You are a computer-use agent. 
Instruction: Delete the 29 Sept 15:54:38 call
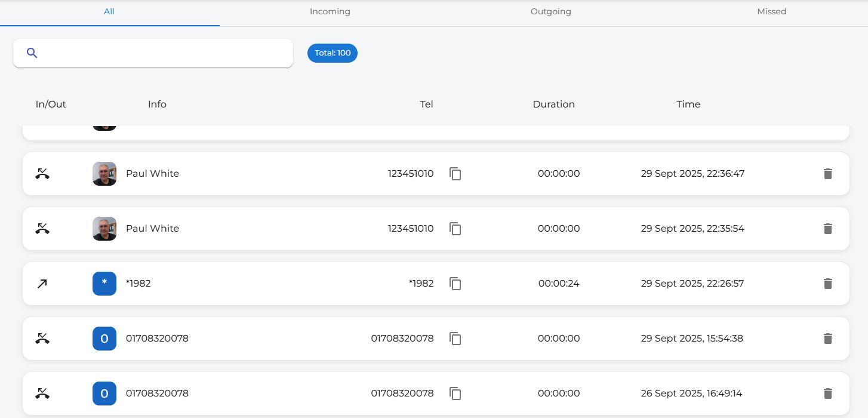tap(827, 339)
